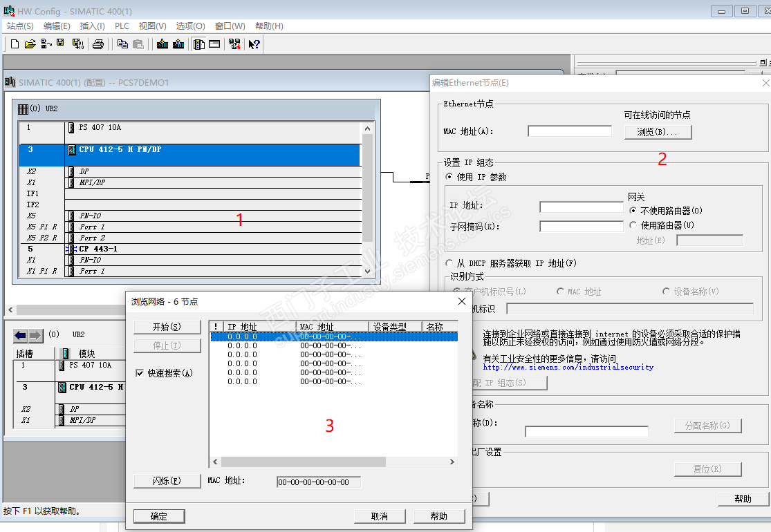Choose 从 DHCP 服务器获取 IP 地址 option
The image size is (771, 532).
click(x=449, y=263)
